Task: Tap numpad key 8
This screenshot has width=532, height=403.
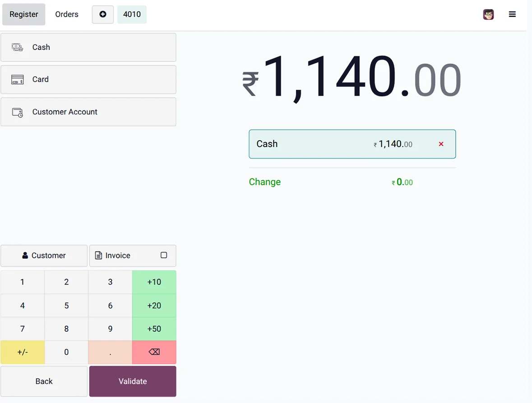Action: [x=66, y=329]
